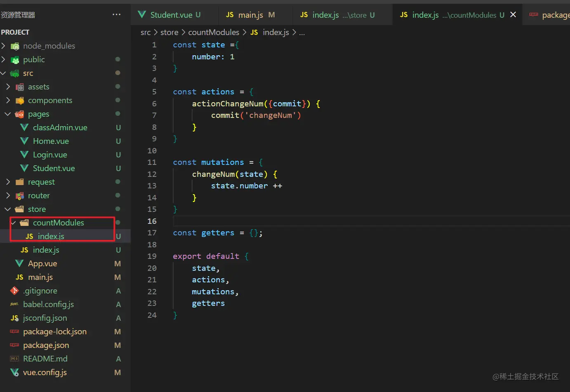Viewport: 570px width, 392px height.
Task: Click the router folder icon
Action: coord(20,195)
